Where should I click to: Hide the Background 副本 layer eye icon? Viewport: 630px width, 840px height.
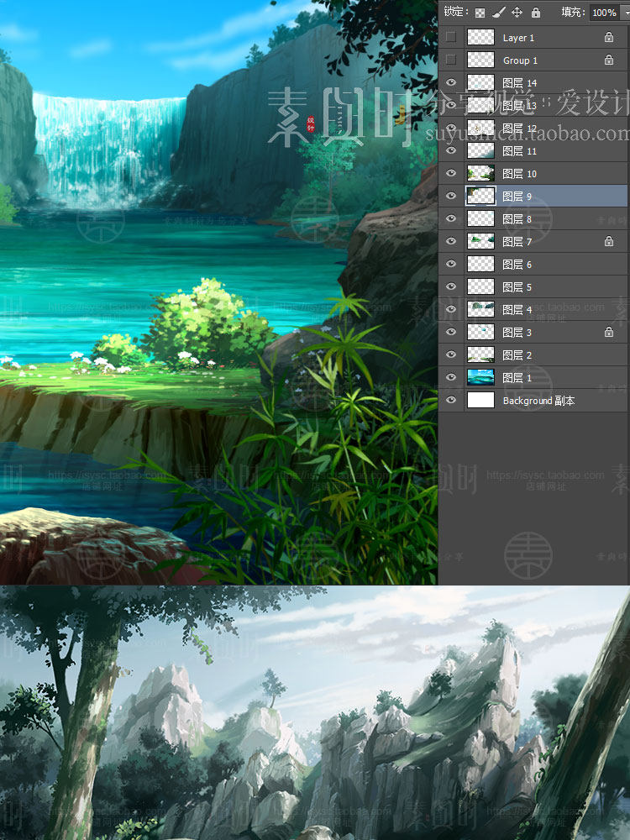tap(451, 400)
